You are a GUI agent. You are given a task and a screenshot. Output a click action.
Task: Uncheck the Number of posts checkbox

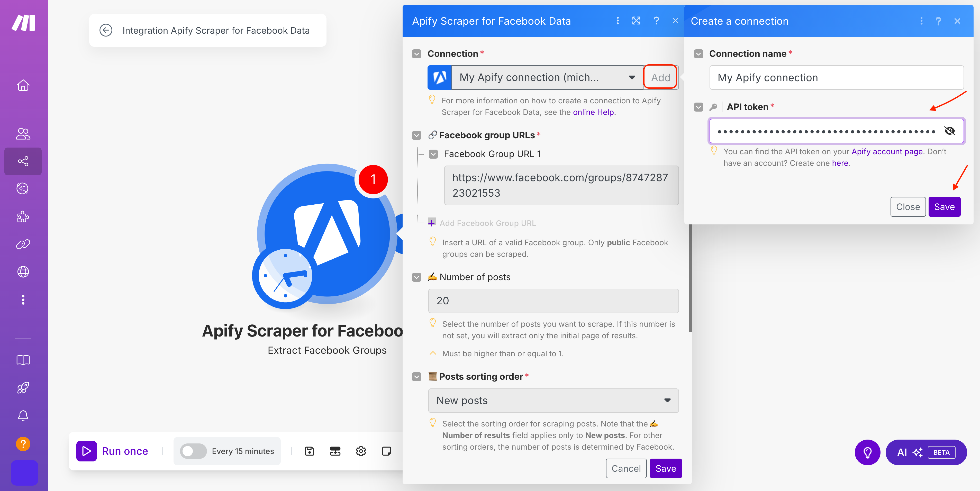point(416,277)
